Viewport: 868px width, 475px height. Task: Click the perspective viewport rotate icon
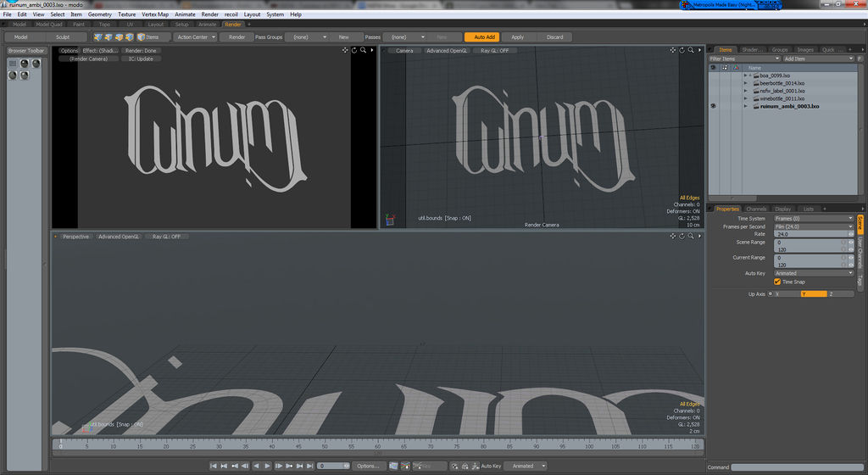pos(682,237)
